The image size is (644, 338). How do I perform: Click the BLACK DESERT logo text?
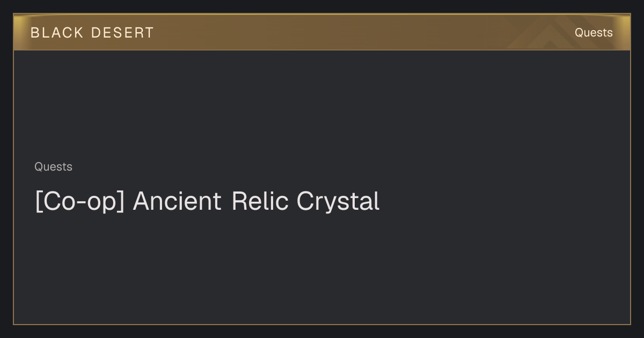[x=92, y=33]
